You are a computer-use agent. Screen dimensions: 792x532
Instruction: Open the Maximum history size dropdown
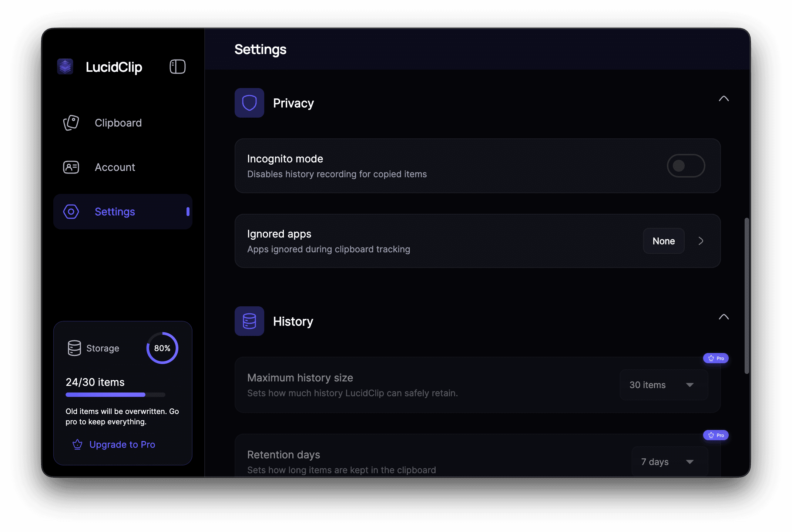(663, 385)
